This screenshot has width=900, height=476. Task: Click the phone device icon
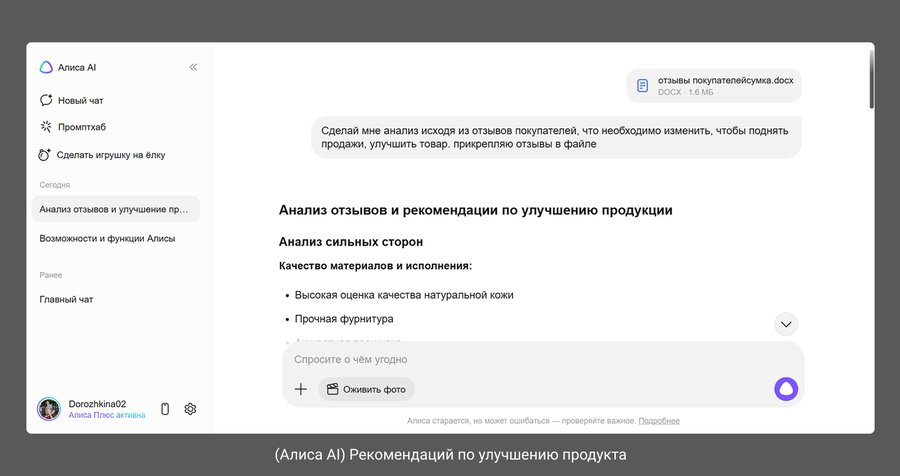pyautogui.click(x=165, y=409)
